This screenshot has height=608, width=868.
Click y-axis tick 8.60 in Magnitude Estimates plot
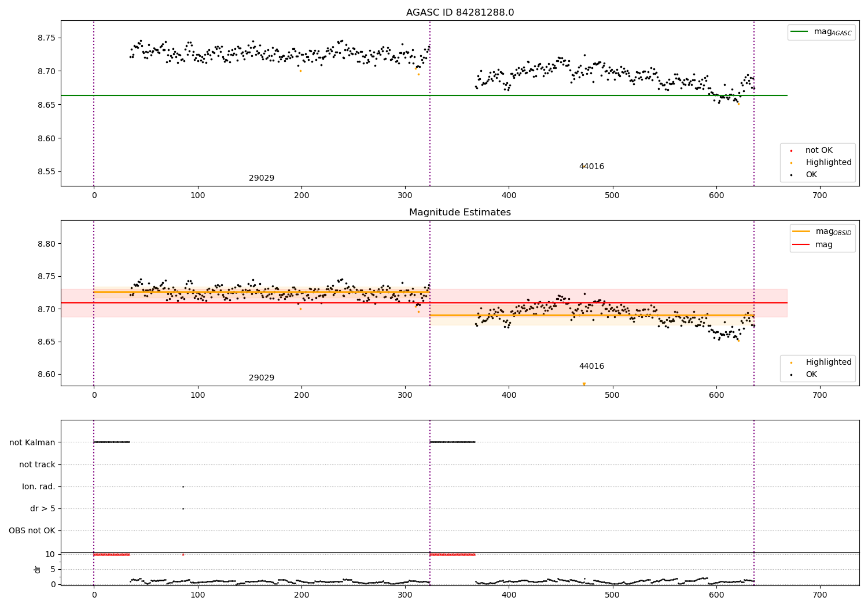point(46,375)
